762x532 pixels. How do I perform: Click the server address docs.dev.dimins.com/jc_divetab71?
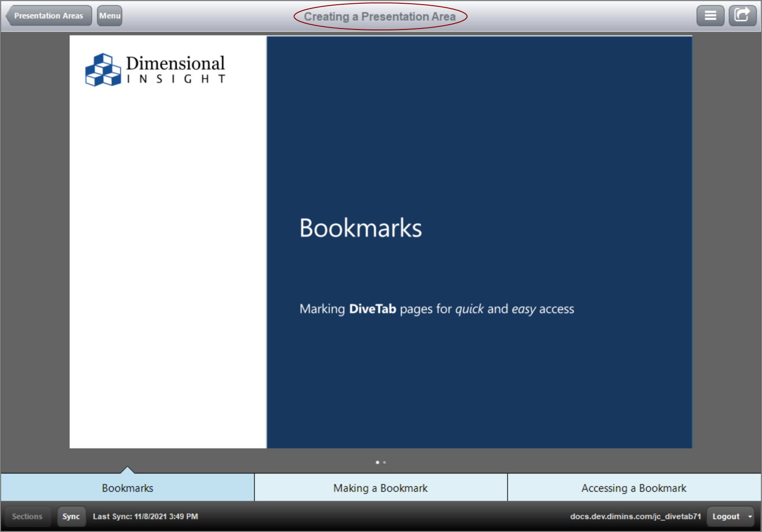click(x=635, y=517)
